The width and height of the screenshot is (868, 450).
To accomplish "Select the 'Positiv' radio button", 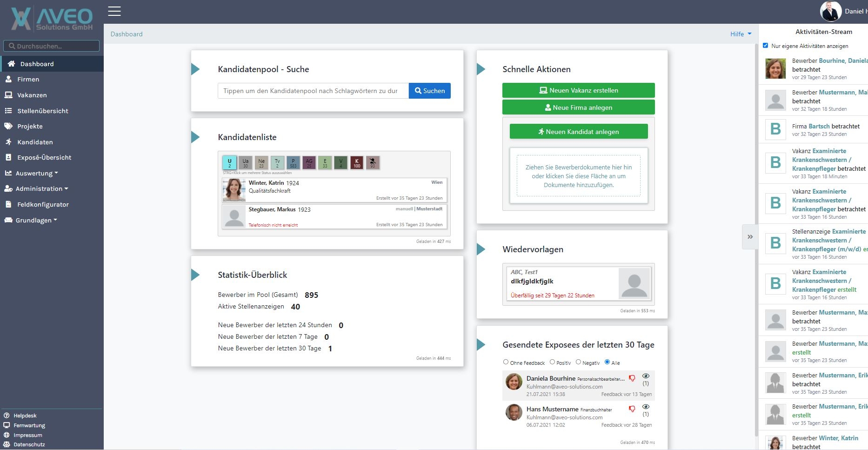I will click(x=552, y=362).
